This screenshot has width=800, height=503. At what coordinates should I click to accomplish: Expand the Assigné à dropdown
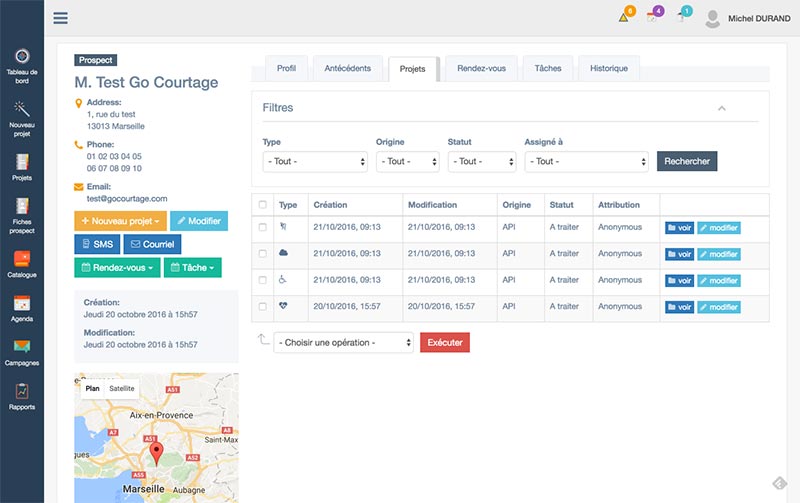click(586, 161)
